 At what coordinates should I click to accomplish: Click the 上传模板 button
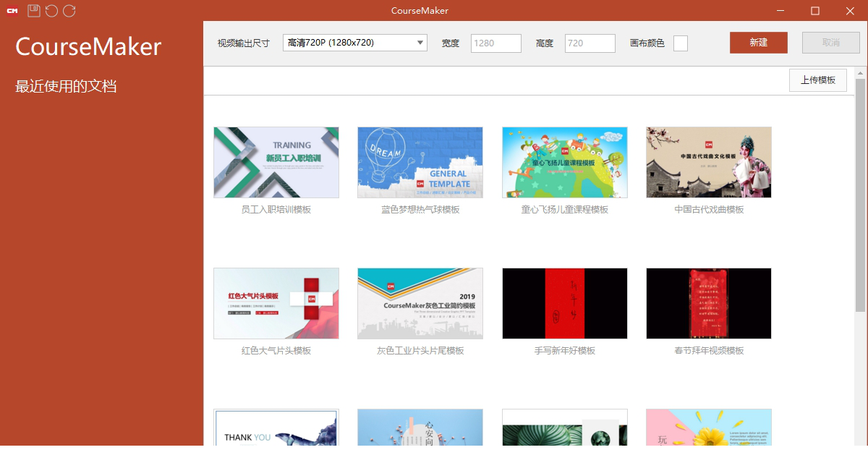pos(818,80)
